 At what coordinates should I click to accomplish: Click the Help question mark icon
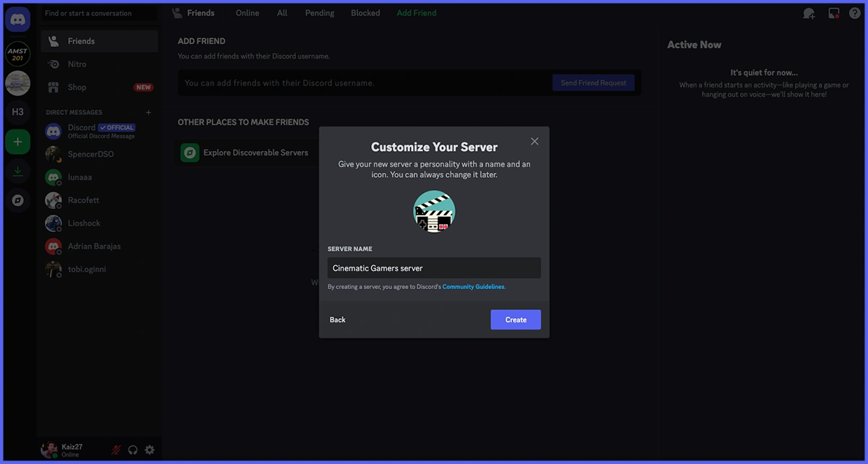[x=854, y=13]
